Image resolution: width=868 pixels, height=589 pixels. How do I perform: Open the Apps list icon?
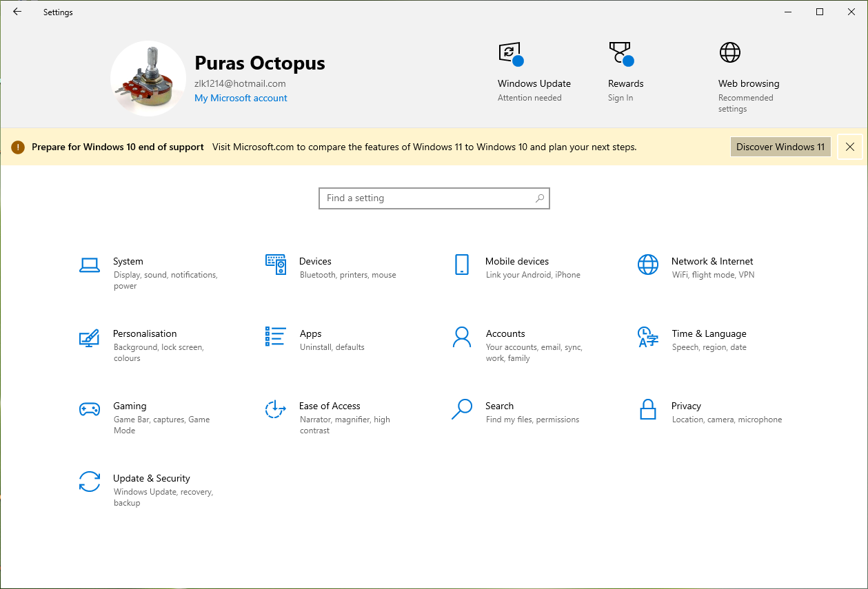pyautogui.click(x=276, y=336)
